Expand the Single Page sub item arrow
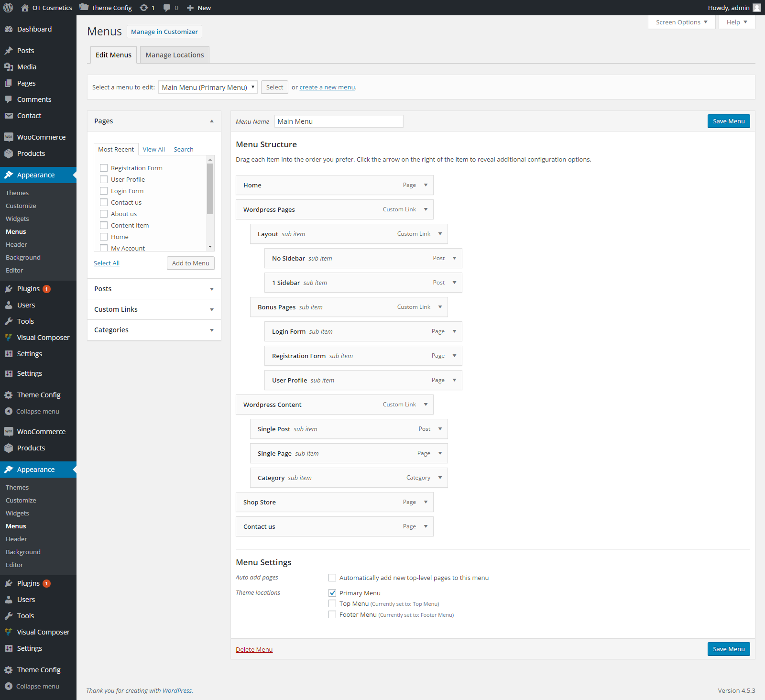 pyautogui.click(x=440, y=453)
